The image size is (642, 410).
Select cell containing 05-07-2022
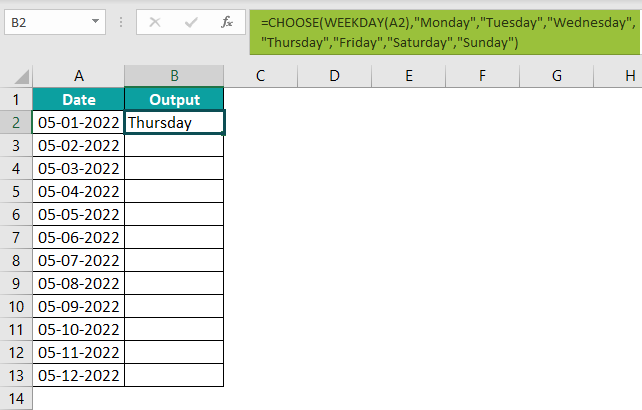pyautogui.click(x=79, y=260)
